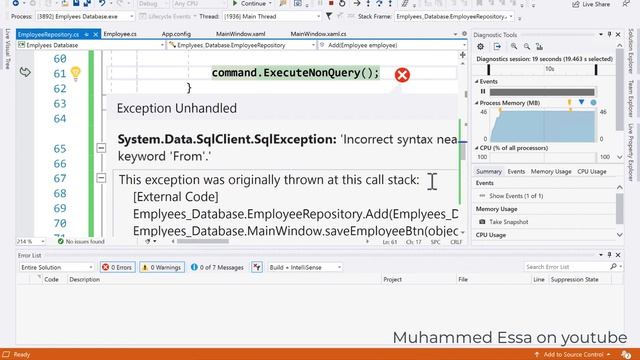This screenshot has height=360, width=640.
Task: Open the Emplyees Database project dropdown
Action: [91, 45]
